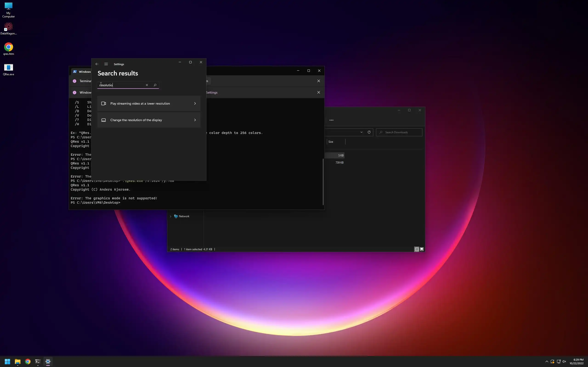Screen dimensions: 588x367
Task: Clear the settings search text
Action: pos(147,85)
